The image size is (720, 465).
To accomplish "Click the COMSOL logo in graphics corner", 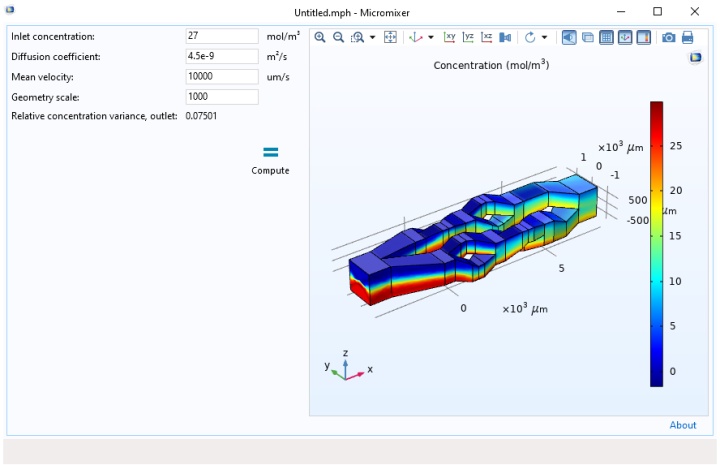I will (x=696, y=57).
